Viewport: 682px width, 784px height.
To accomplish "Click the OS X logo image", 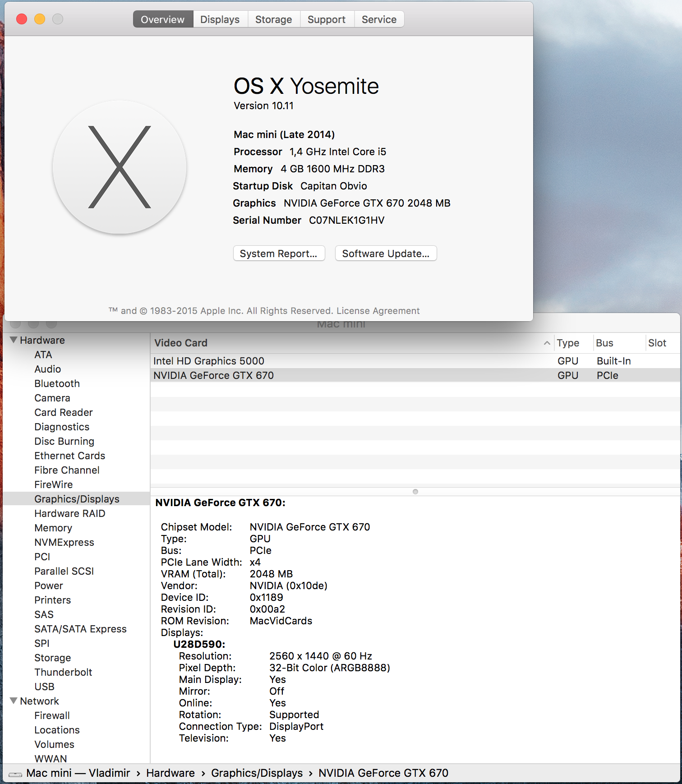I will click(120, 167).
